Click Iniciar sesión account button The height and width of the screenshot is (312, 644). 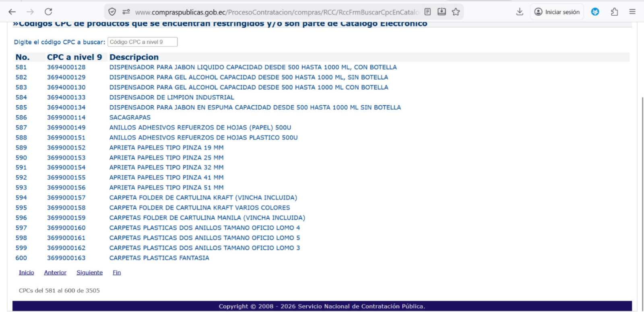point(557,12)
